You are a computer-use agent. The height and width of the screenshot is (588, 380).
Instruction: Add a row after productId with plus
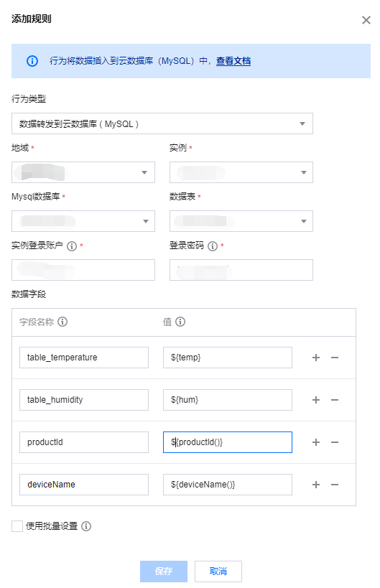coord(316,442)
